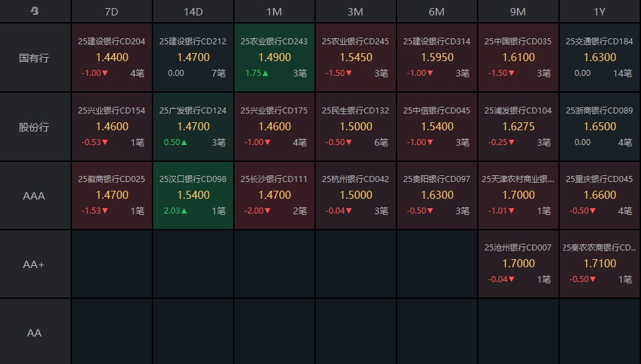
Task: Open 25民生银行CD132 cell
Action: point(355,127)
